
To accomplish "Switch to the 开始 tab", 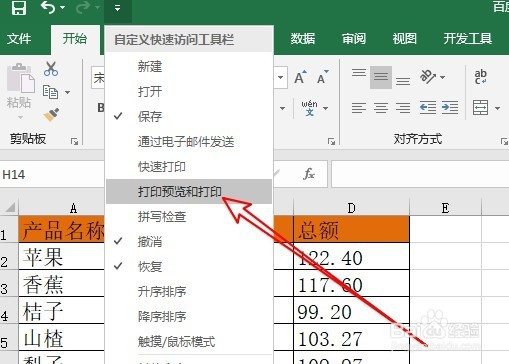I will click(x=75, y=39).
